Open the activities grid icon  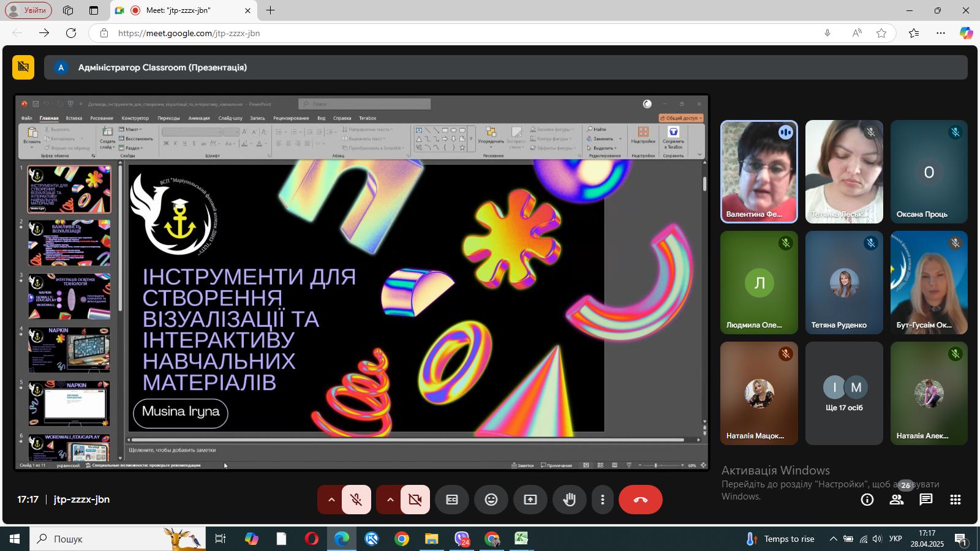pos(956,500)
